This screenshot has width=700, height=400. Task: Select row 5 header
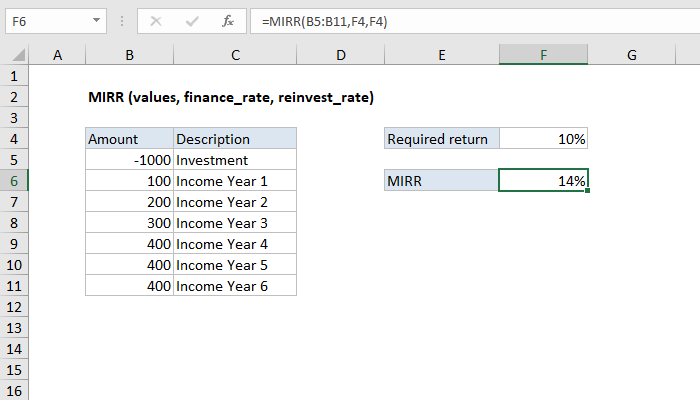pyautogui.click(x=14, y=160)
